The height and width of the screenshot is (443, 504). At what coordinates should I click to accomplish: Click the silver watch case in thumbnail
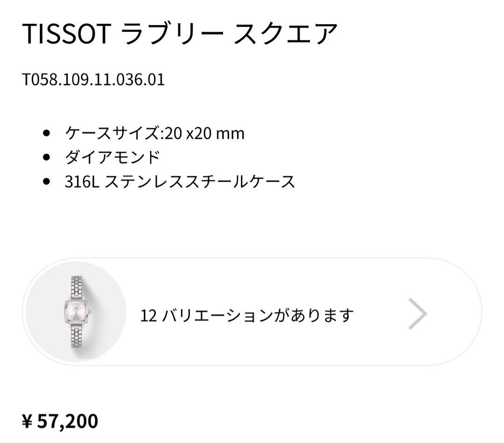click(76, 311)
